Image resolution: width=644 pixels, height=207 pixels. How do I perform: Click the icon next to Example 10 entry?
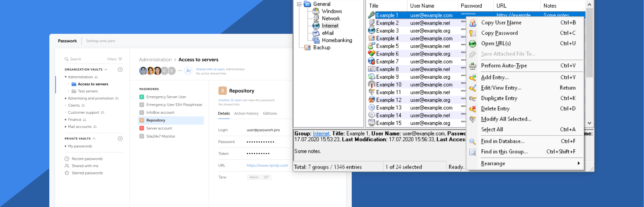372,84
